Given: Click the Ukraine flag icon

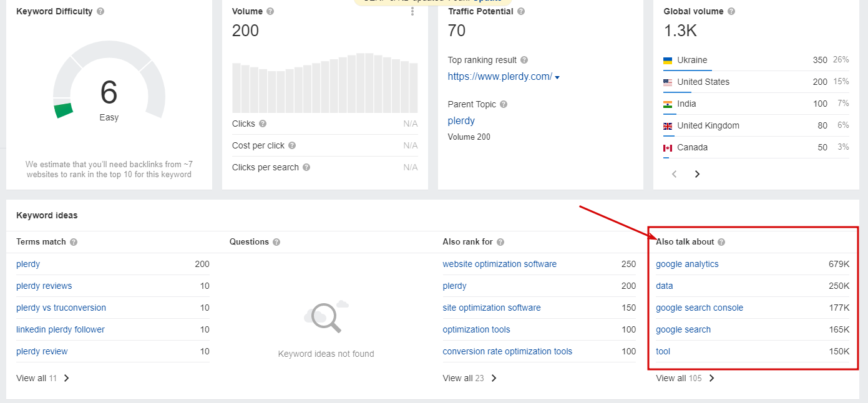Looking at the screenshot, I should pos(668,61).
